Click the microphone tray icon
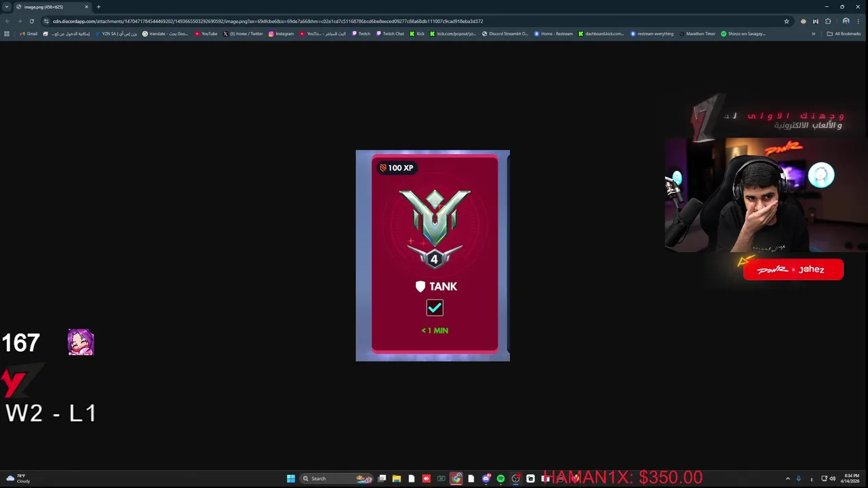 (798, 479)
